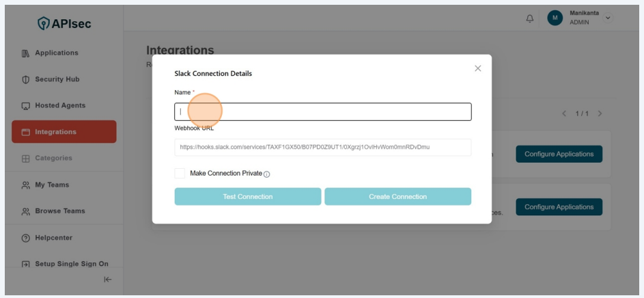Expand the Manikanta user account dropdown
Screen dimensions: 644x298
click(x=608, y=18)
